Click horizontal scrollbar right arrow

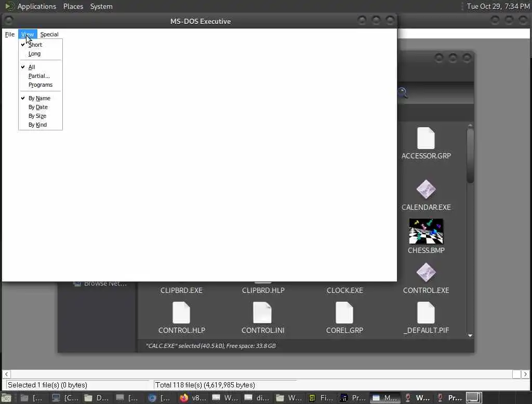[x=525, y=374]
